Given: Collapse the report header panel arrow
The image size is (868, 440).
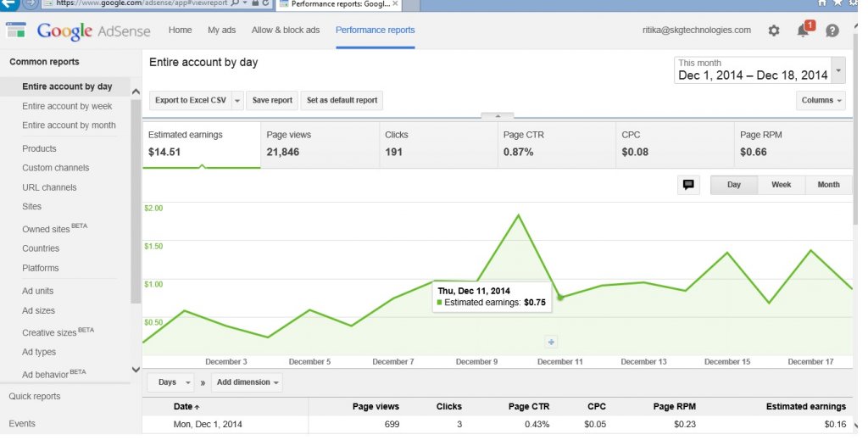Looking at the screenshot, I should (497, 116).
